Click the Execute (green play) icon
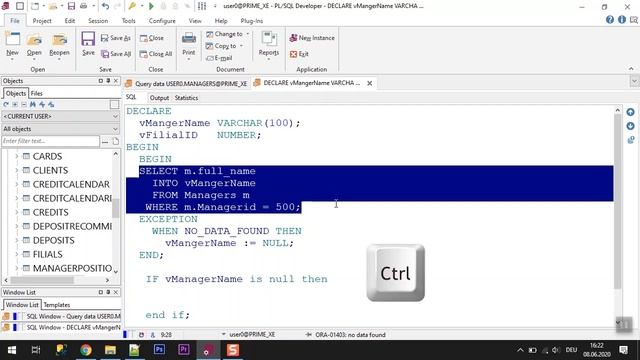The width and height of the screenshot is (640, 360). click(151, 6)
